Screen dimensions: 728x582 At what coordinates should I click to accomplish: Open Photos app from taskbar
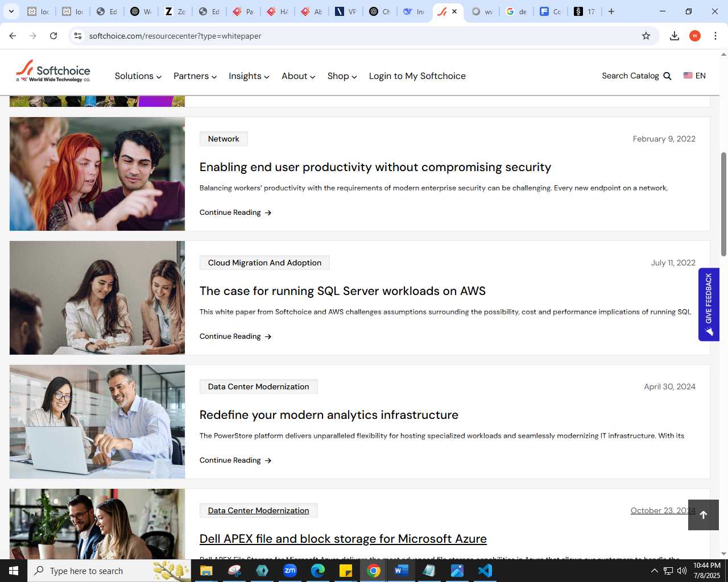pyautogui.click(x=457, y=571)
